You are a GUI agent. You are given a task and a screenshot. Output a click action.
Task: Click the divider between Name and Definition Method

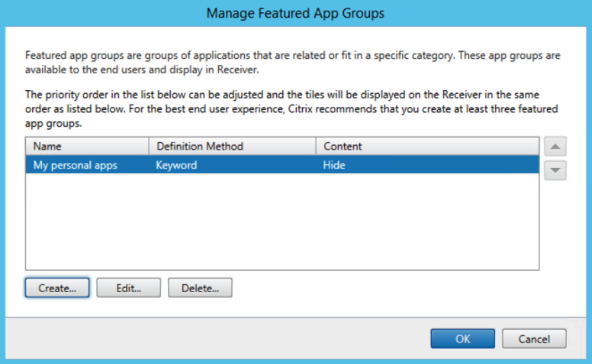click(x=149, y=146)
